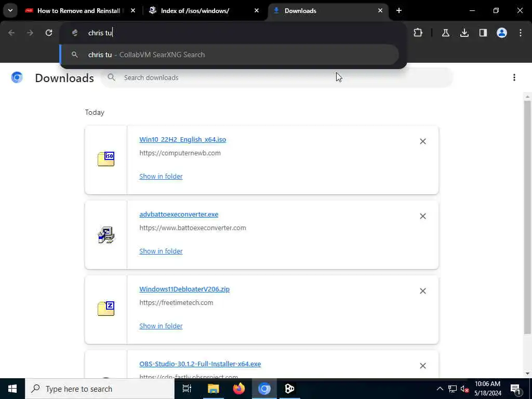The image size is (532, 399).
Task: Open the browser three-dot menu
Action: pyautogui.click(x=521, y=33)
